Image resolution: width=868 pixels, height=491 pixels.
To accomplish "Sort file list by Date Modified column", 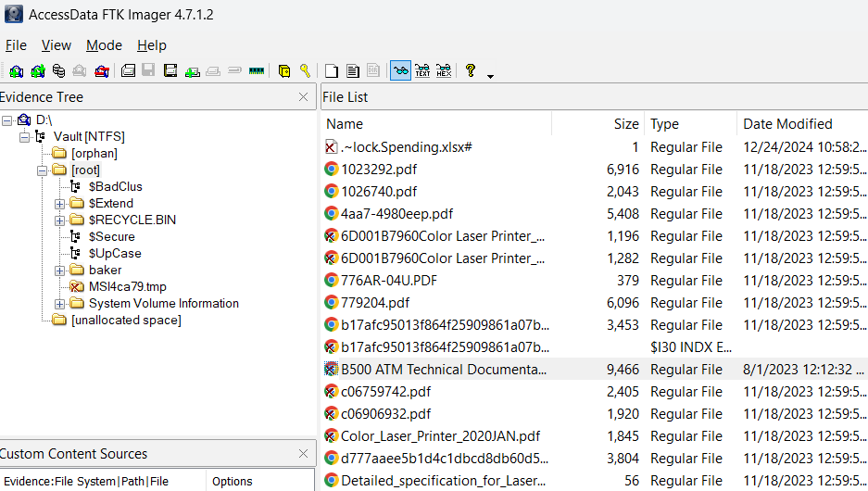I will (x=802, y=124).
